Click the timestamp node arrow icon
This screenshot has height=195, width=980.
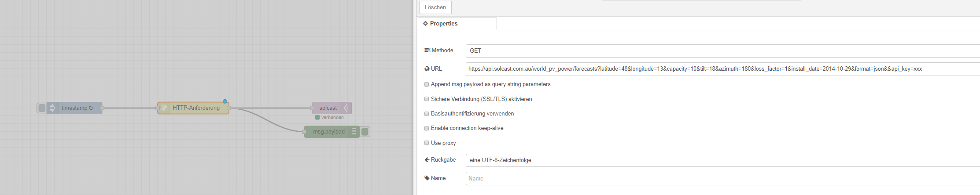[52, 108]
